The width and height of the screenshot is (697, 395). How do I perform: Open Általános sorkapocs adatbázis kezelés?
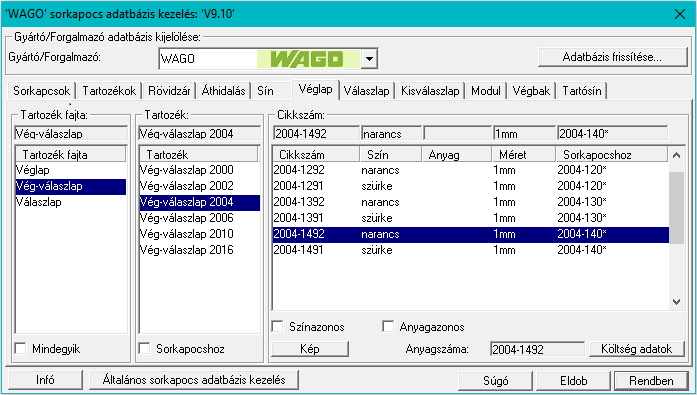(194, 380)
